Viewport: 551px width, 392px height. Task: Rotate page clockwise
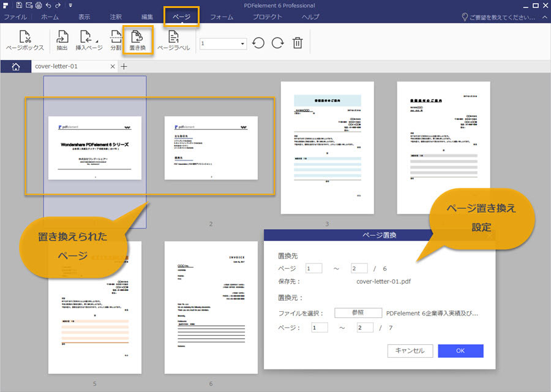(277, 43)
